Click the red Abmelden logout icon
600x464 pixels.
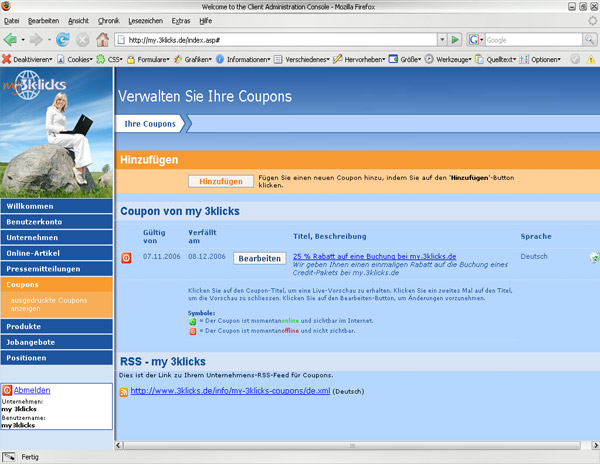coord(7,390)
